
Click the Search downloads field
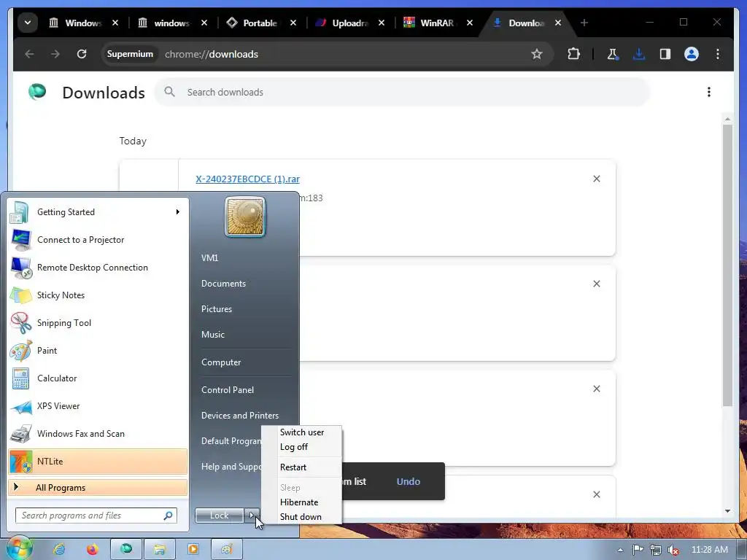coord(403,93)
